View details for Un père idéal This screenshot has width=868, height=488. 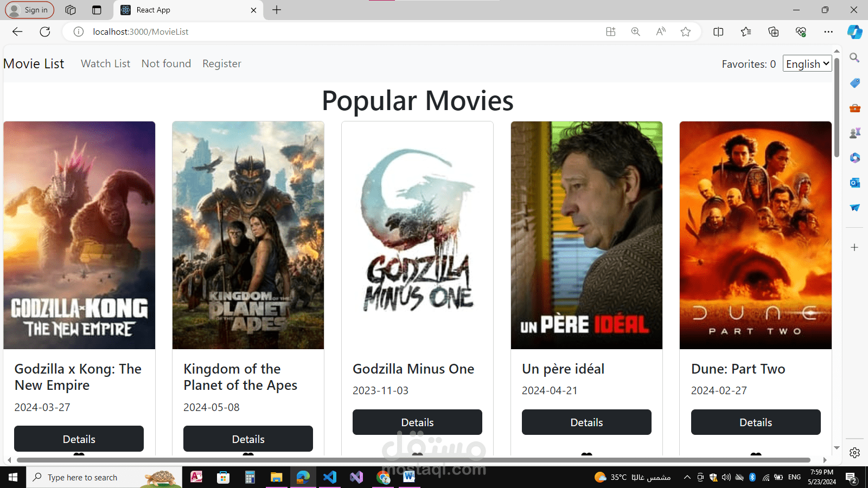pyautogui.click(x=586, y=422)
